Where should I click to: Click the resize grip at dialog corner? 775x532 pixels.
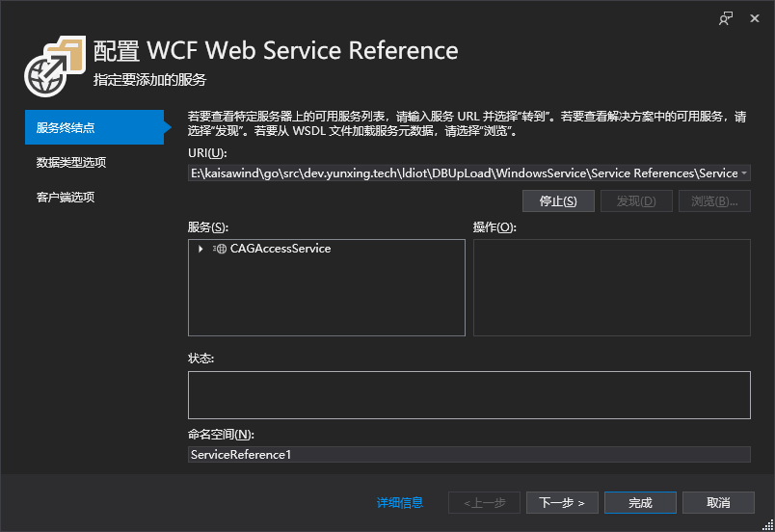767,525
